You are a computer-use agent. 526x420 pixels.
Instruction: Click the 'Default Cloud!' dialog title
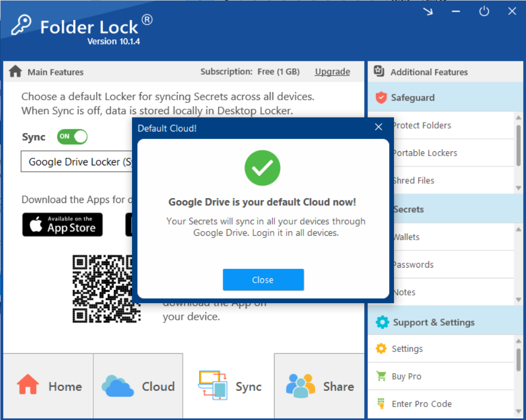coord(167,128)
